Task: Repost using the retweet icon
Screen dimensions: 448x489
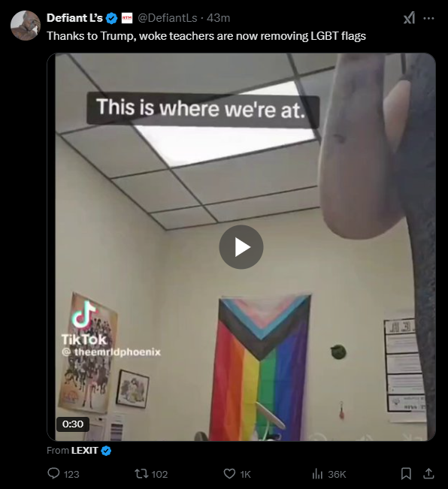Action: [141, 474]
